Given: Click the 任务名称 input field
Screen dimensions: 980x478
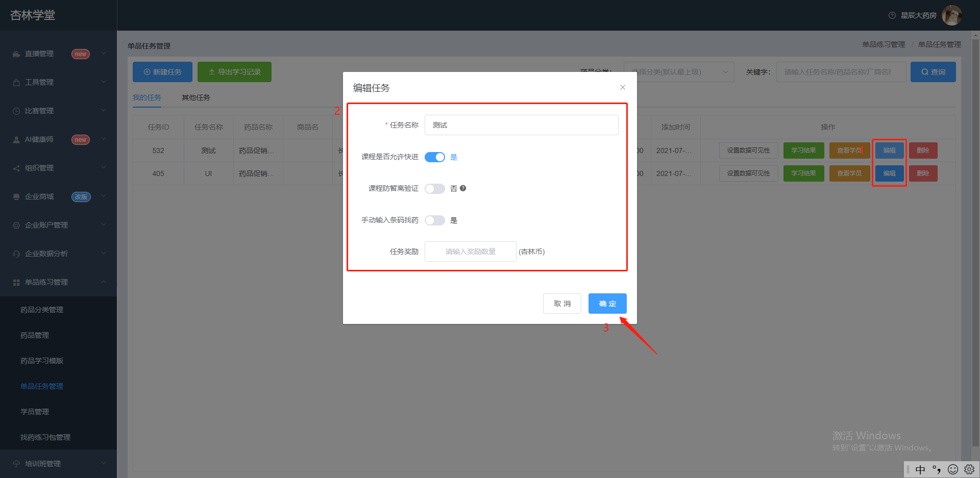Looking at the screenshot, I should pos(522,125).
